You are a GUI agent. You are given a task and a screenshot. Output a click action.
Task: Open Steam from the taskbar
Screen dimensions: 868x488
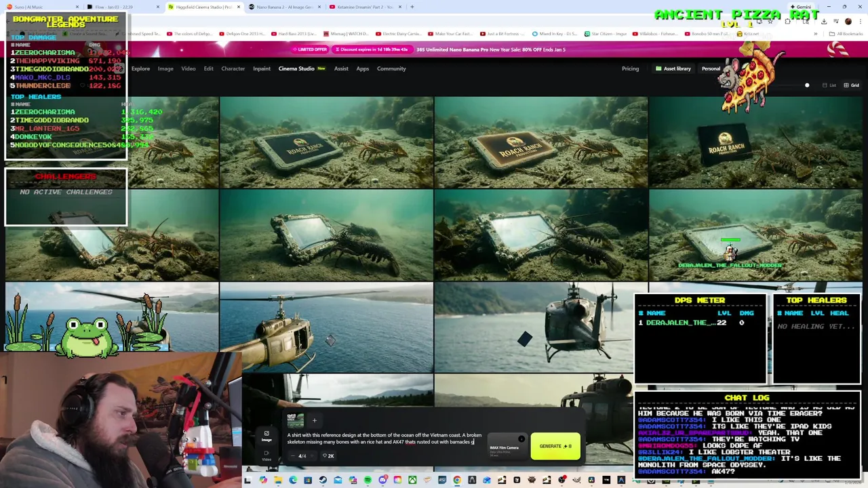point(323,480)
